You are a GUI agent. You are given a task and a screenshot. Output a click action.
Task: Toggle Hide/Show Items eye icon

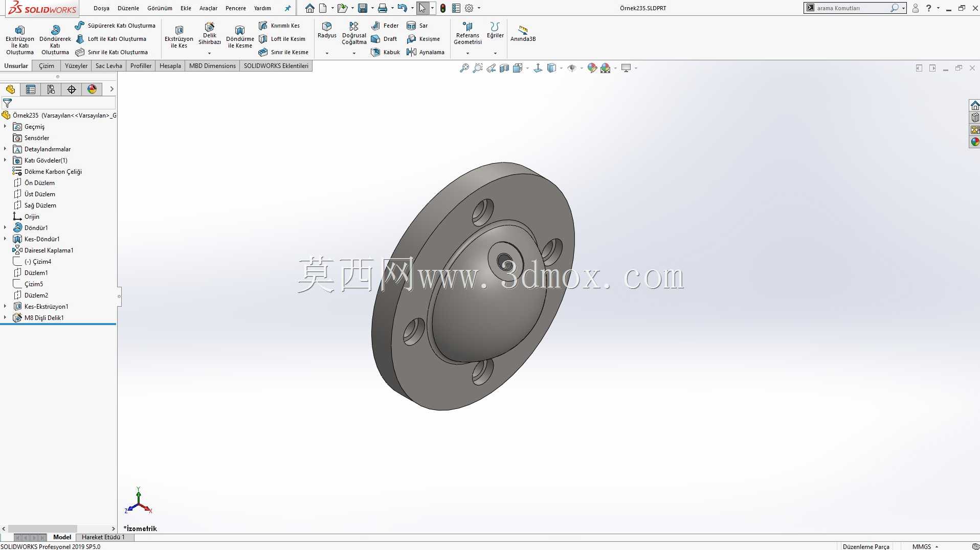pos(572,68)
